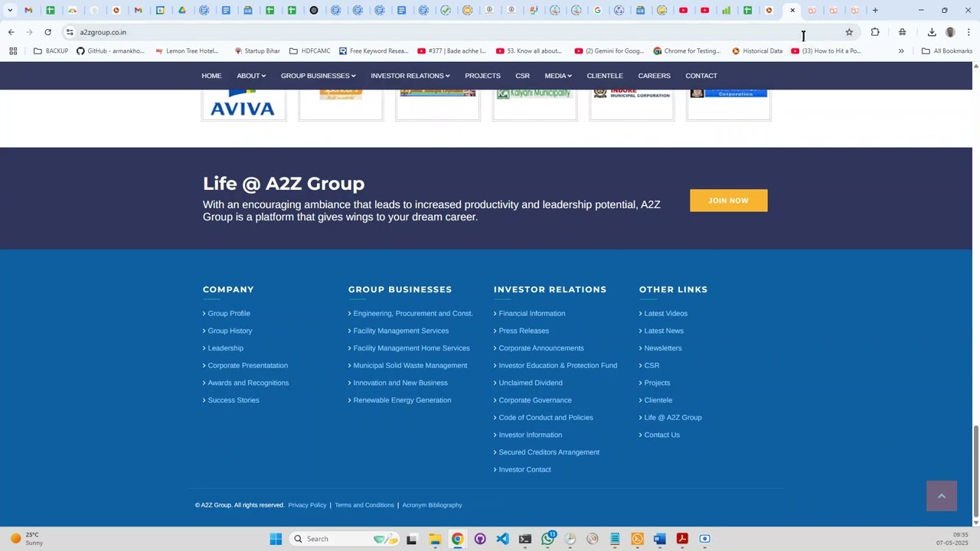Open the Privacy Policy link
980x551 pixels.
pos(307,505)
